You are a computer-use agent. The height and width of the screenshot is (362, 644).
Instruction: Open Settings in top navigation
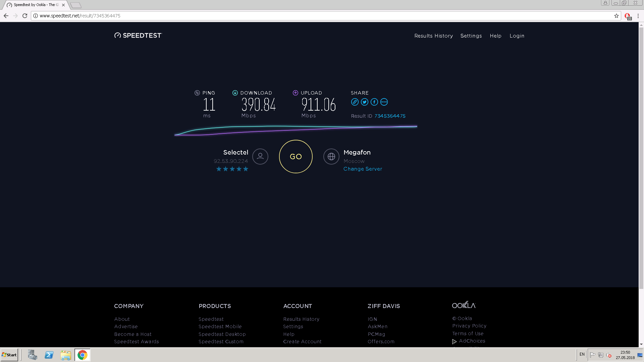click(x=471, y=36)
